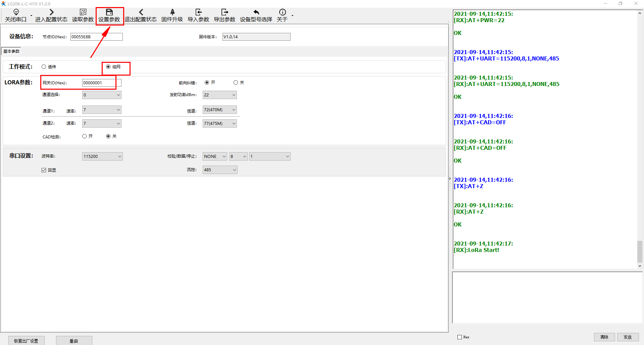Enable the Hex checkbox for sending
The image size is (644, 345).
click(x=459, y=337)
